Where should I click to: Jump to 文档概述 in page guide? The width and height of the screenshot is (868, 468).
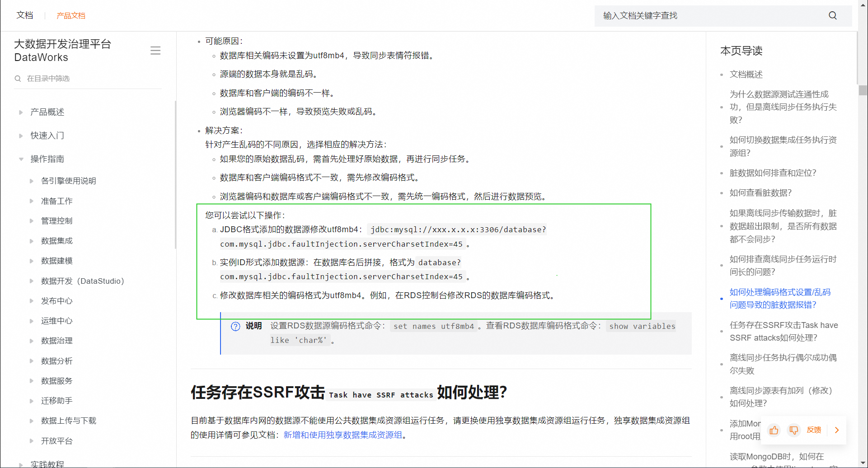[746, 75]
